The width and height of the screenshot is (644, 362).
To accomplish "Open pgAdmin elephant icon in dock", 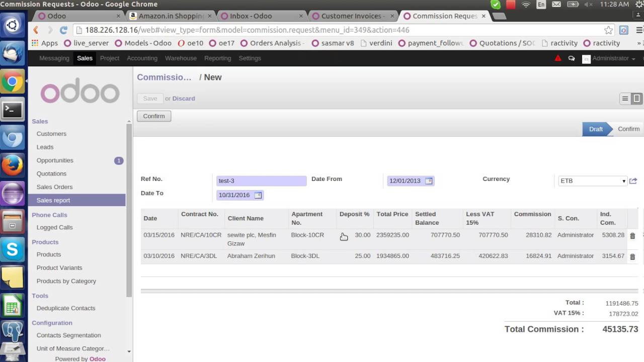I will pos(13,333).
